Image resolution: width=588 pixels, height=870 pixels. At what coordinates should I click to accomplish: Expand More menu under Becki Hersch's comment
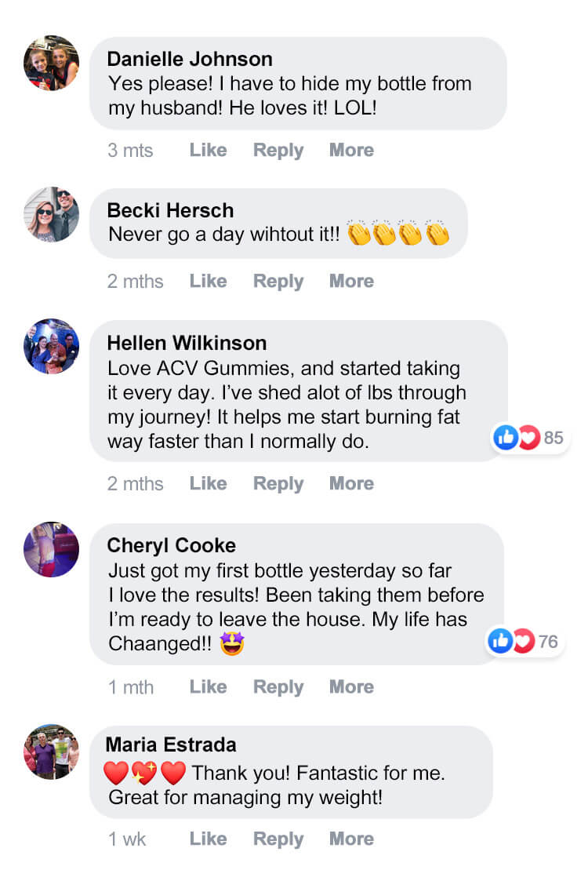coord(351,281)
